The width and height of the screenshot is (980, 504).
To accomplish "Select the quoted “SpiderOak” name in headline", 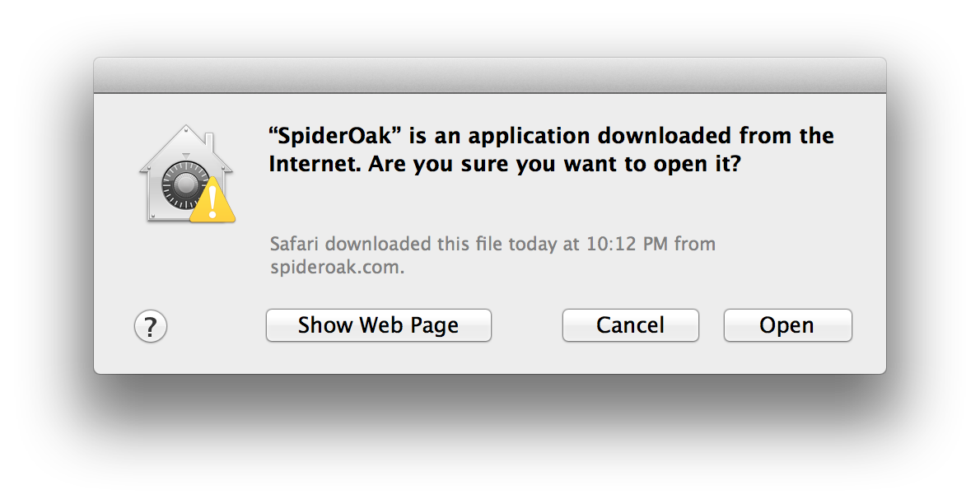I will tap(334, 136).
